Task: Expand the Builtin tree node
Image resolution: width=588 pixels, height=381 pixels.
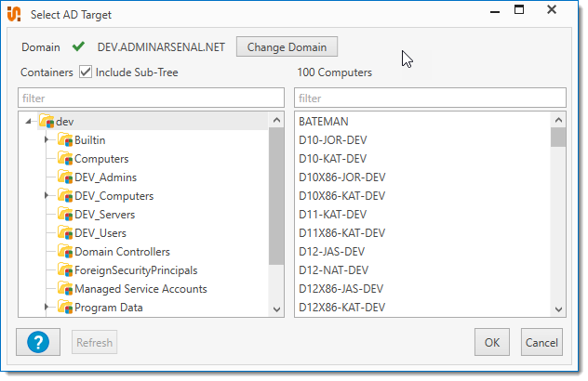Action: [47, 140]
